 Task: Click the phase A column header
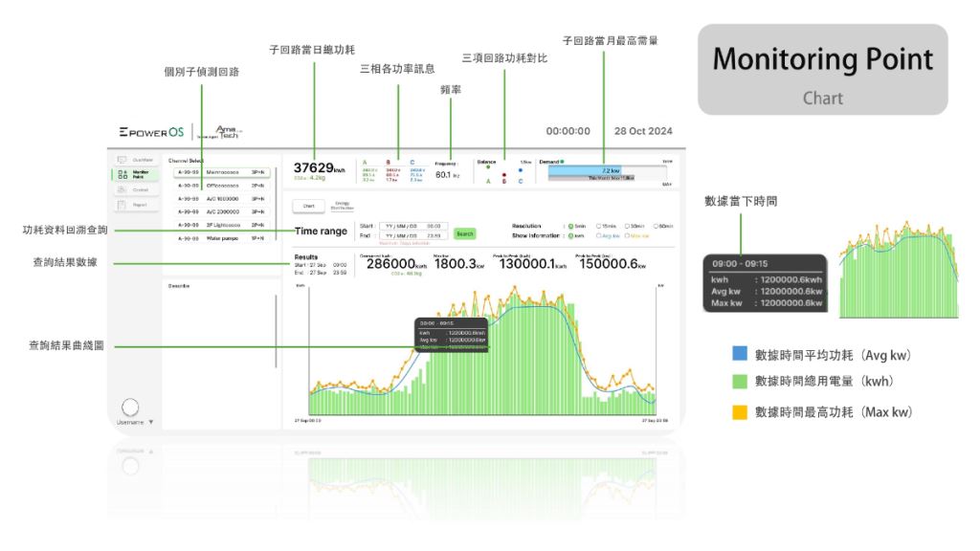[x=365, y=162]
